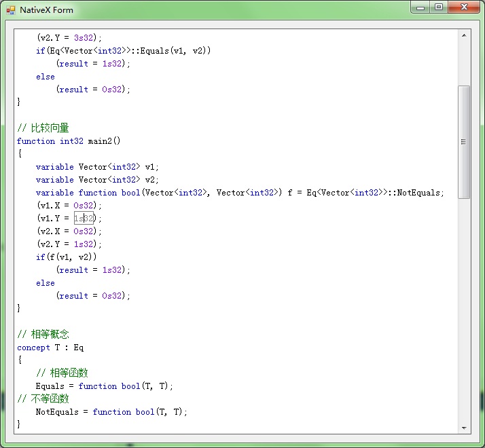Viewport: 485px width, 448px height.
Task: Click the '(v1.X = 0s32);' line
Action: [x=69, y=205]
